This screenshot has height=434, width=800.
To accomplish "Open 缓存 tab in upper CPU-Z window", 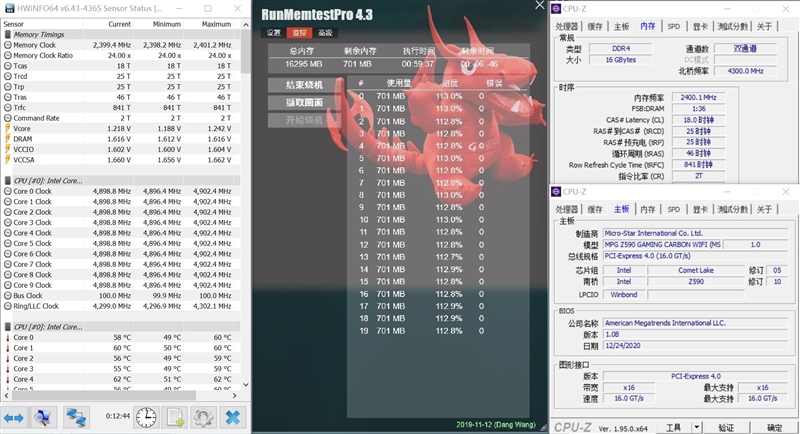I will coord(595,27).
